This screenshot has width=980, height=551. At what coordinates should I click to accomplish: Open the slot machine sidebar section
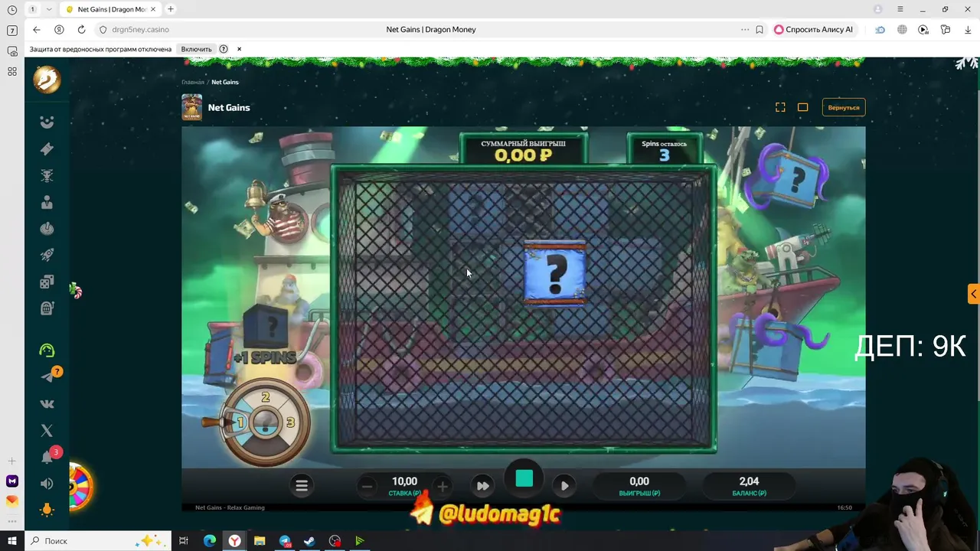click(x=47, y=308)
